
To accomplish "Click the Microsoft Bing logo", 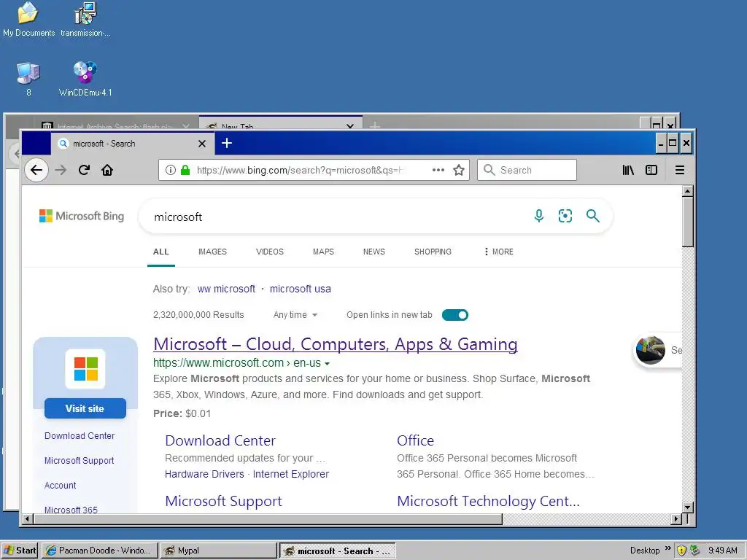I will click(x=82, y=216).
